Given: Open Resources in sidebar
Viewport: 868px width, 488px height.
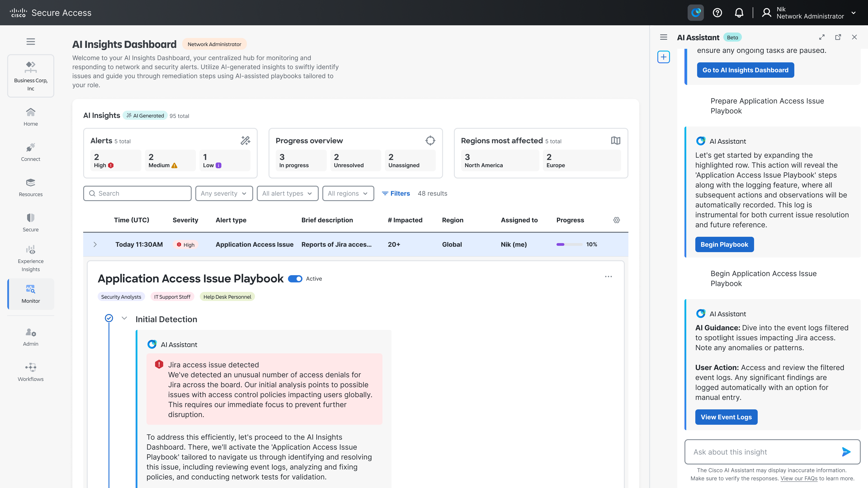Looking at the screenshot, I should 31,188.
